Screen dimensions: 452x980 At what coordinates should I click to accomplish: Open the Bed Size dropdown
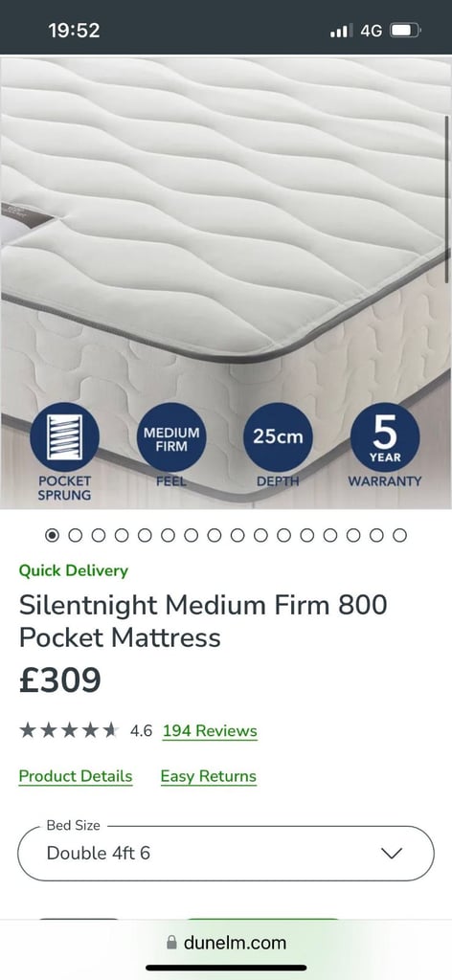[226, 853]
